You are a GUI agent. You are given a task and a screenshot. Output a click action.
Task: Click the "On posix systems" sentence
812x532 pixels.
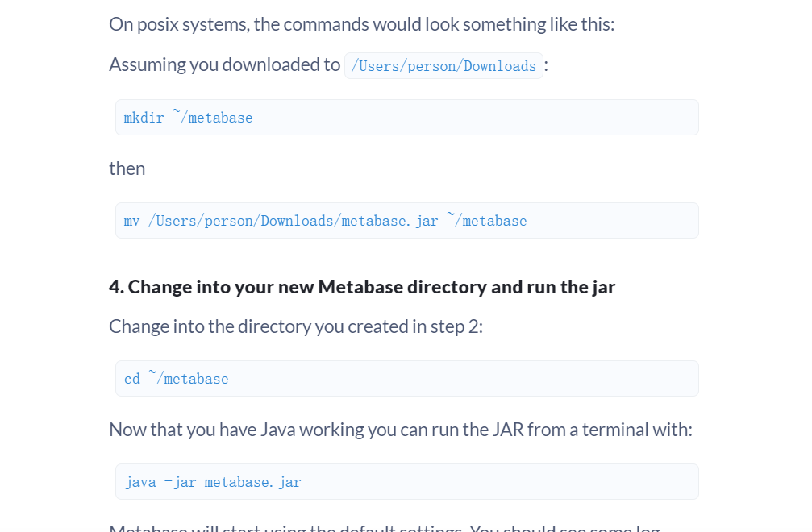(x=361, y=24)
